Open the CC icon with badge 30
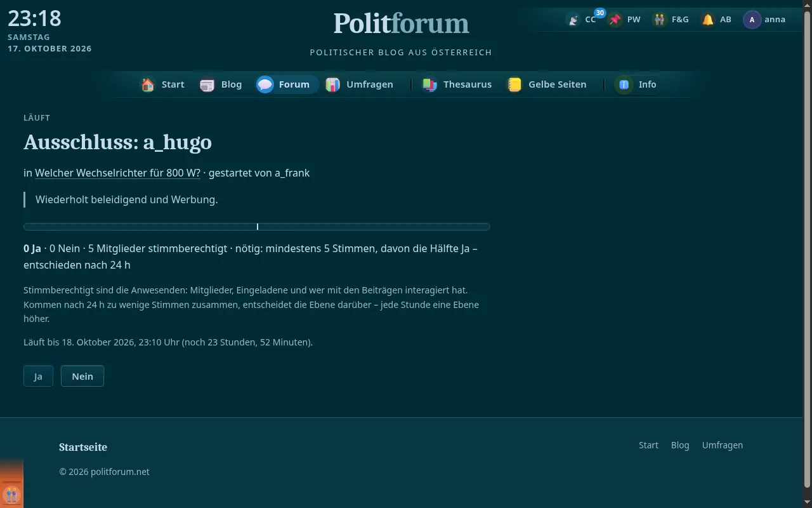Screen dimensions: 812x508 coord(573,20)
